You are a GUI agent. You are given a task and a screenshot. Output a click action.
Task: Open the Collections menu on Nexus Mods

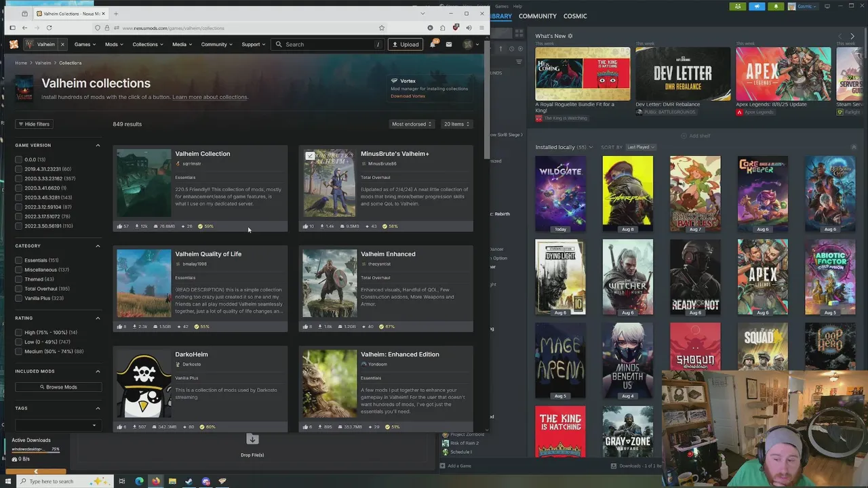tap(148, 45)
